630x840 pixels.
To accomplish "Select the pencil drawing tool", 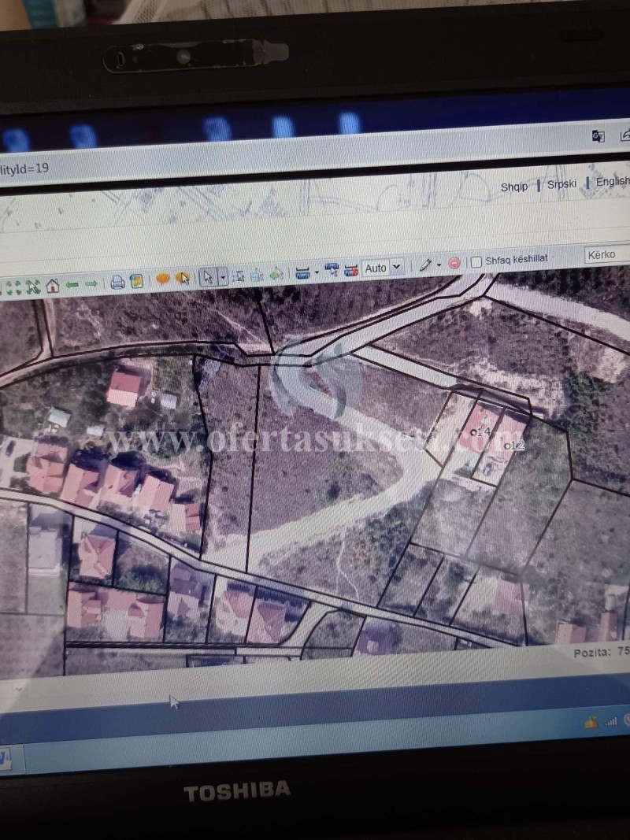I will point(425,265).
